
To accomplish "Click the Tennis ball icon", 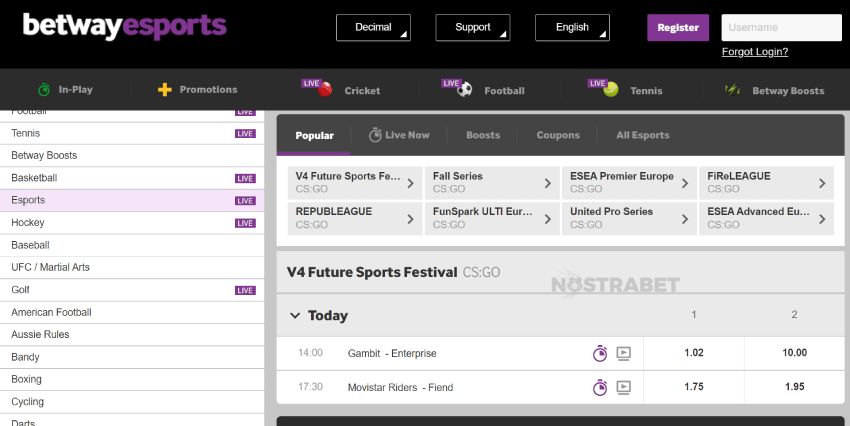I will tap(611, 89).
